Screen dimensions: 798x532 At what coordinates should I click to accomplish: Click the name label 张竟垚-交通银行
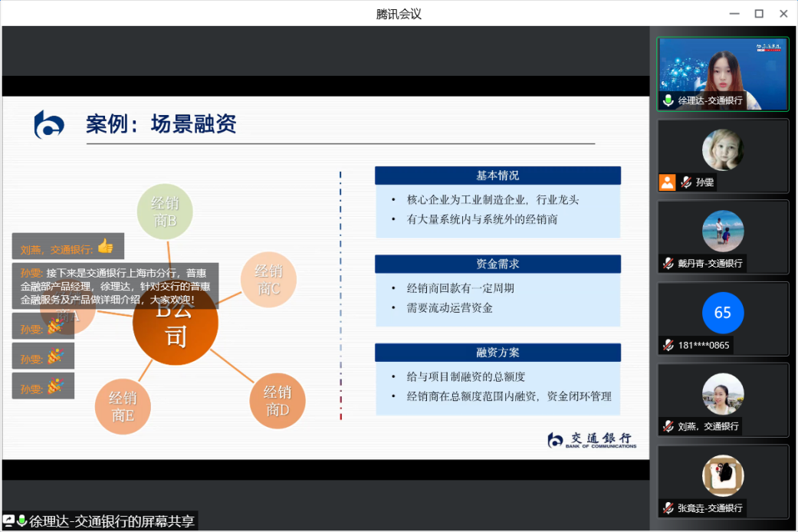(710, 507)
